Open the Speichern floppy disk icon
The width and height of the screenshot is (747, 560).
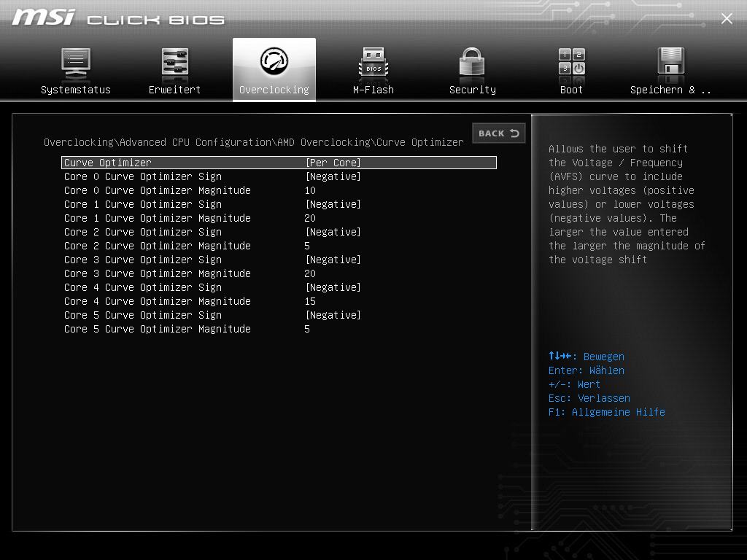[x=671, y=61]
